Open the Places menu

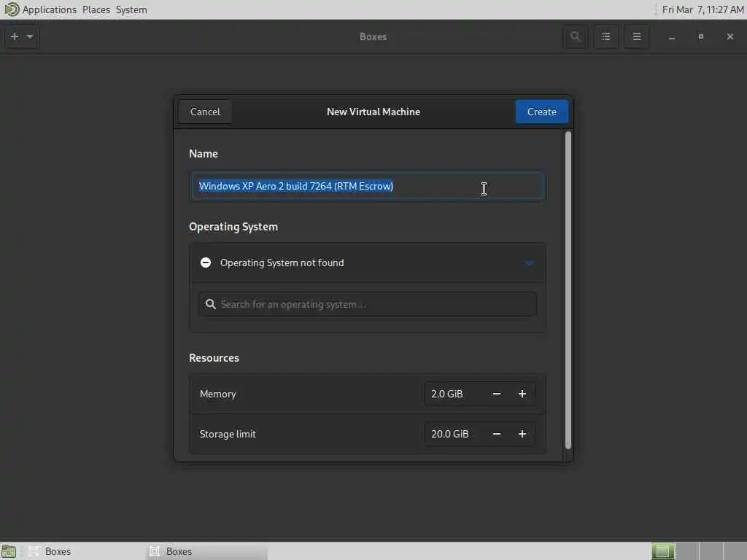pyautogui.click(x=96, y=9)
